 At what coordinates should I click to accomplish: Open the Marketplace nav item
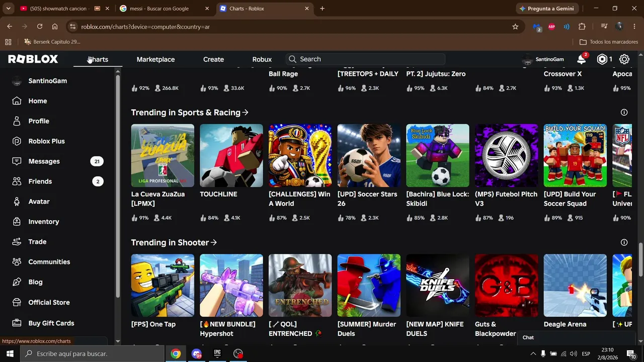click(x=155, y=59)
